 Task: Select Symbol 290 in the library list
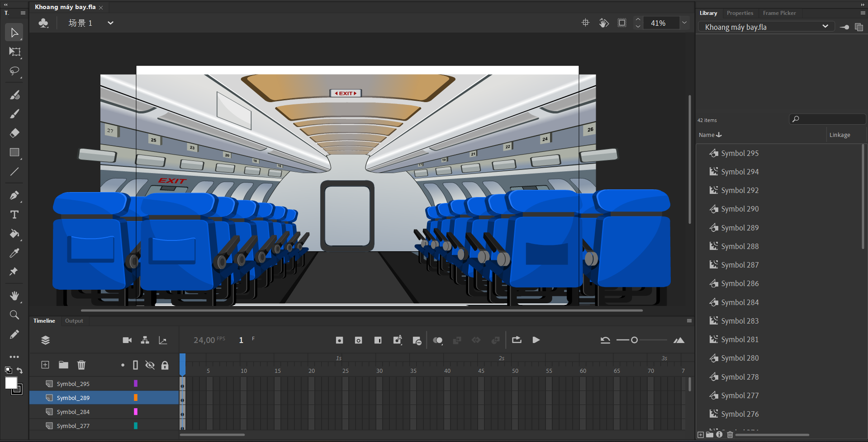740,209
